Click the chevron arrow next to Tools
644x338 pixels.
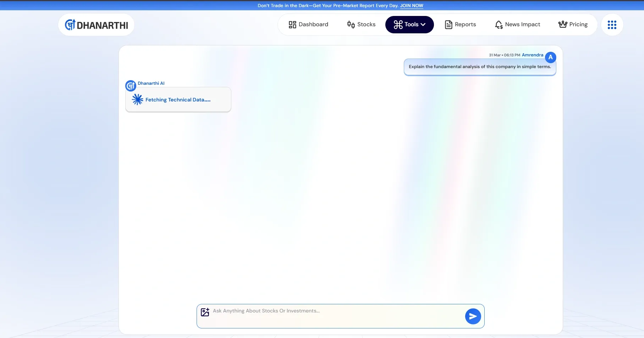click(423, 25)
